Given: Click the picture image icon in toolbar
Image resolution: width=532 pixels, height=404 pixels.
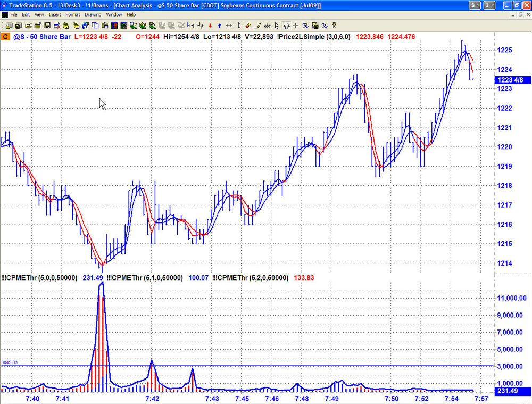Looking at the screenshot, I should click(315, 26).
